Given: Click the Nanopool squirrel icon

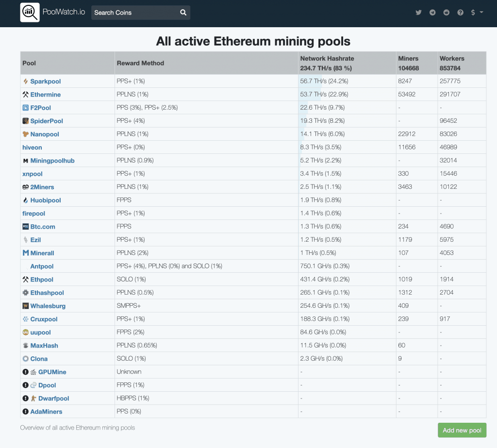Looking at the screenshot, I should (x=26, y=134).
